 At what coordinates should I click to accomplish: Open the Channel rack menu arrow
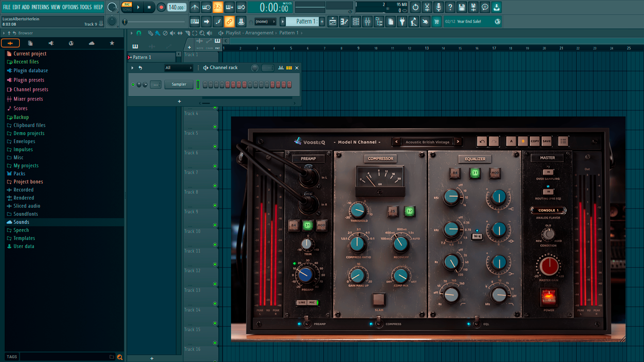[x=132, y=68]
